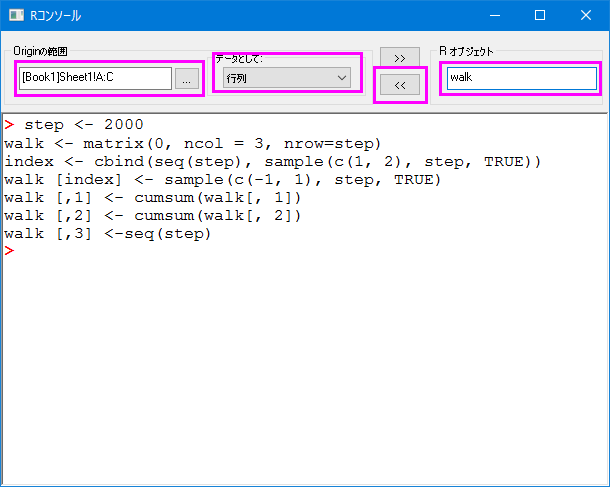Maximize the Rコンソール window
Image resolution: width=610 pixels, height=487 pixels.
click(540, 16)
